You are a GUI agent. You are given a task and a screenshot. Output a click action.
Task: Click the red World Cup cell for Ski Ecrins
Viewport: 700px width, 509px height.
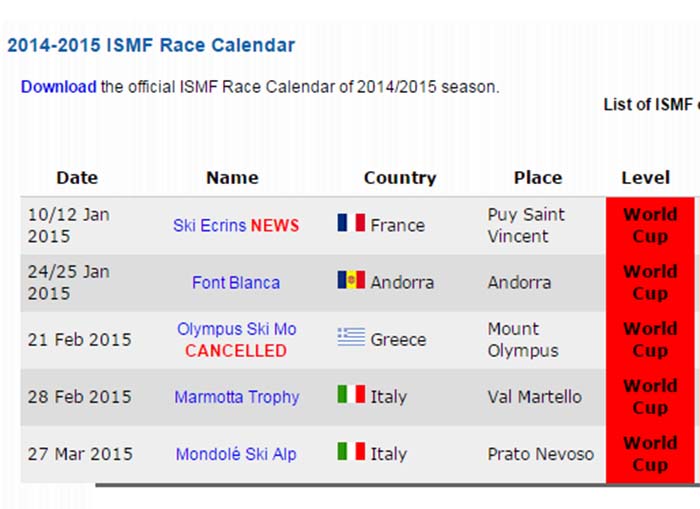pyautogui.click(x=649, y=225)
